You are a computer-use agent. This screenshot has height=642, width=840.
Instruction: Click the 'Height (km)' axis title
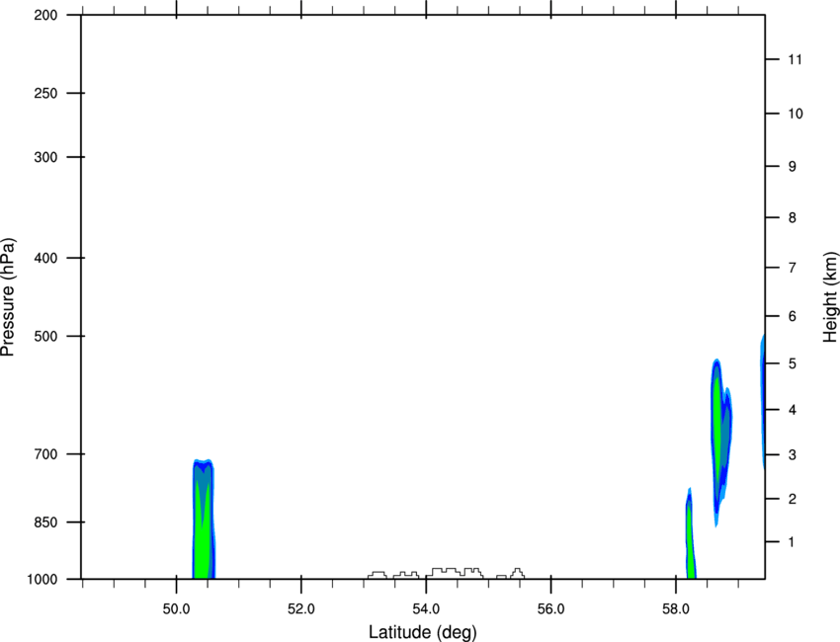[x=830, y=296]
